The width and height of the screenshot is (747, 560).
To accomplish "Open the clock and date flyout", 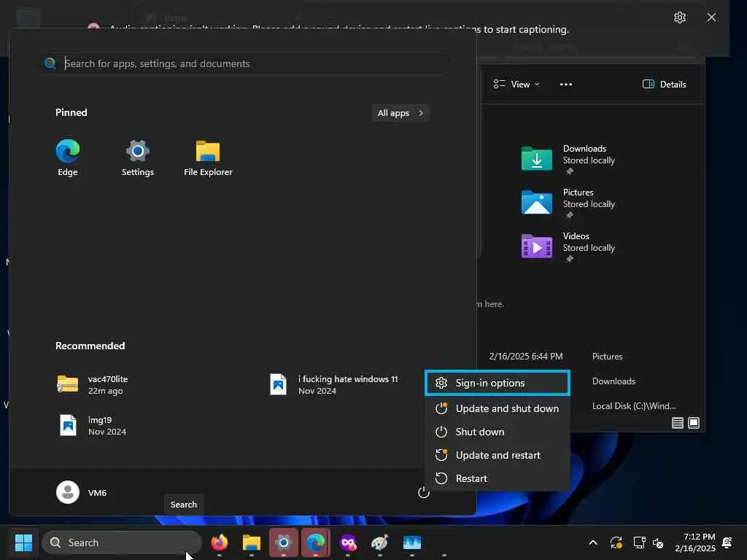I will click(695, 542).
